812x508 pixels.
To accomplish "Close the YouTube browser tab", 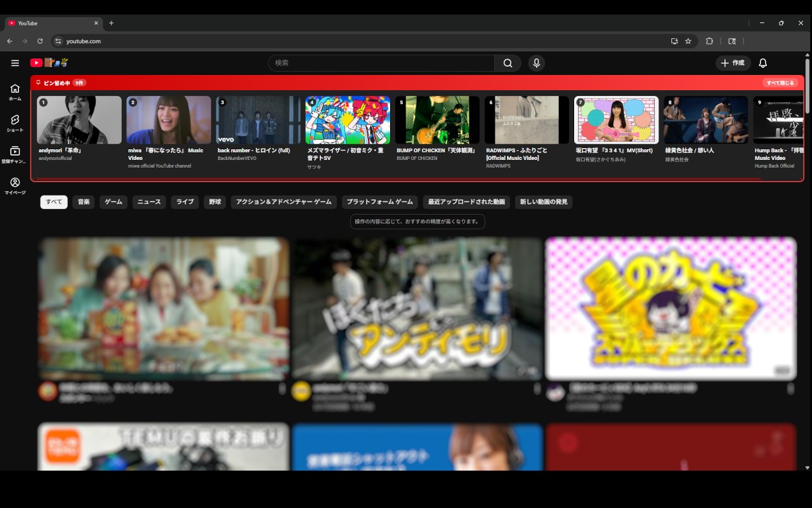I will [x=96, y=23].
